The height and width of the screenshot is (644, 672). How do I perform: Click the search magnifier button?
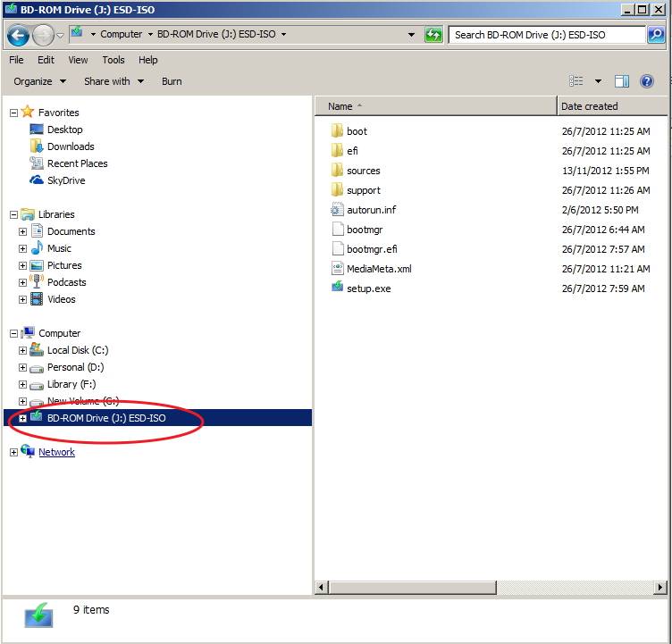(x=656, y=35)
